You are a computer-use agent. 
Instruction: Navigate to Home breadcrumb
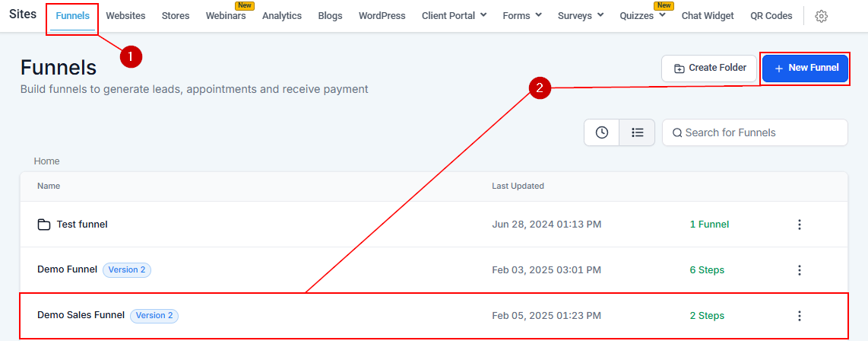(46, 161)
